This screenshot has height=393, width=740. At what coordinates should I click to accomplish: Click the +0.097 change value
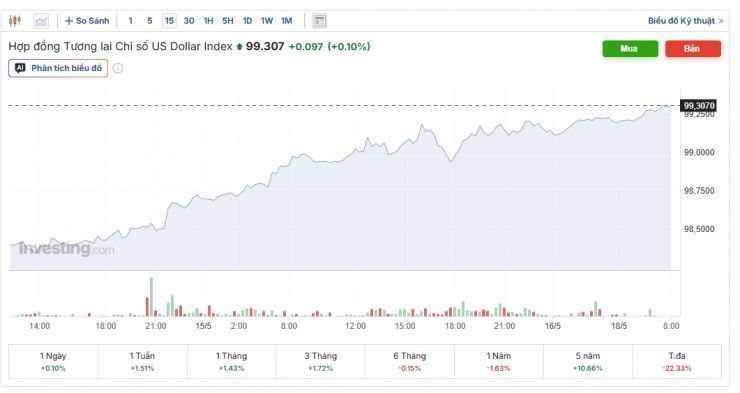coord(306,46)
